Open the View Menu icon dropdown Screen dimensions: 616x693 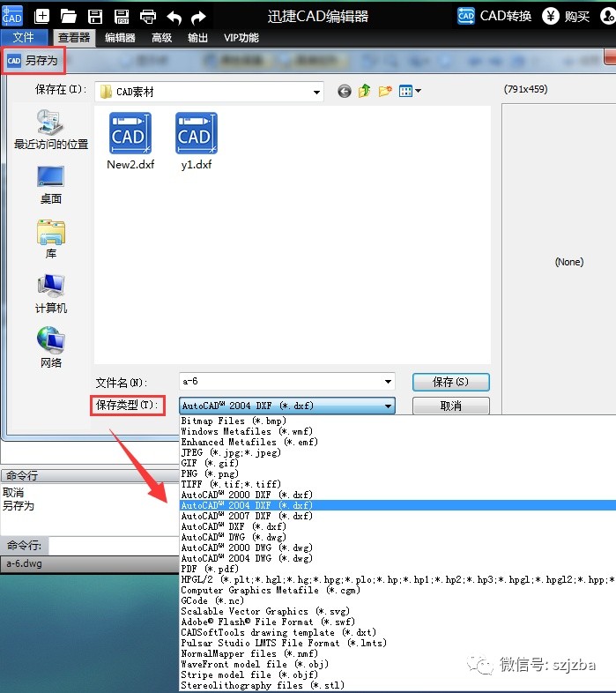click(x=410, y=91)
